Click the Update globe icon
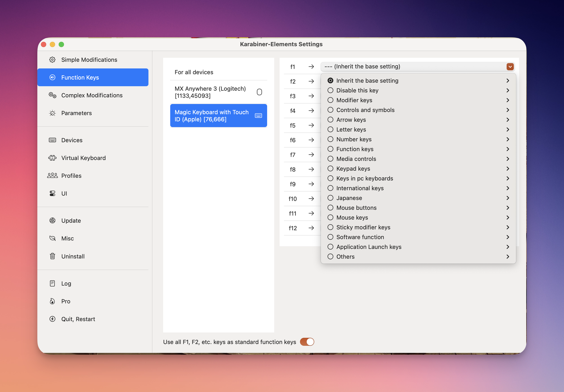 [x=52, y=221]
